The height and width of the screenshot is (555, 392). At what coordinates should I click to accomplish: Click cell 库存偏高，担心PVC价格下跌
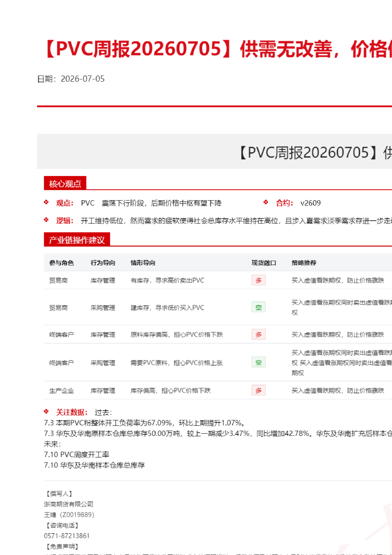(x=170, y=390)
